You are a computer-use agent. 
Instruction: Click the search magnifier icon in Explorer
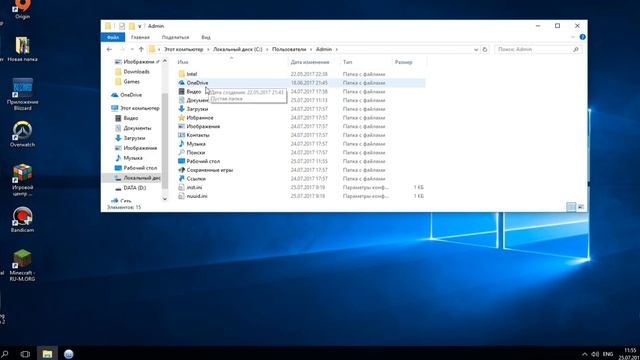click(x=576, y=49)
